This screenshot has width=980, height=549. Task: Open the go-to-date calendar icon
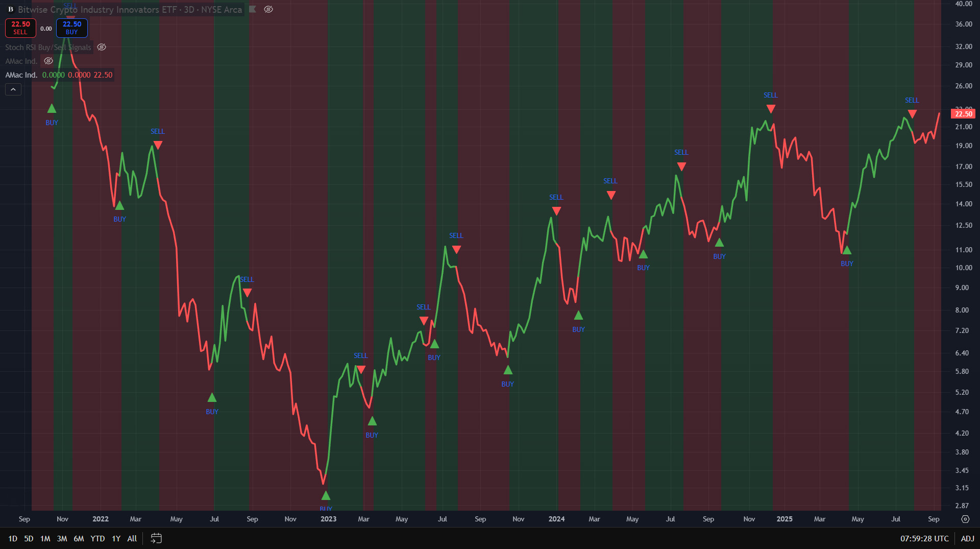pyautogui.click(x=156, y=538)
